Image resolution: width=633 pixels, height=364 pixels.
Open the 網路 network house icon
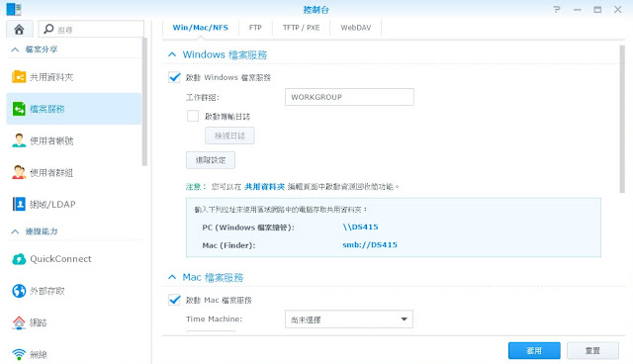coord(19,322)
